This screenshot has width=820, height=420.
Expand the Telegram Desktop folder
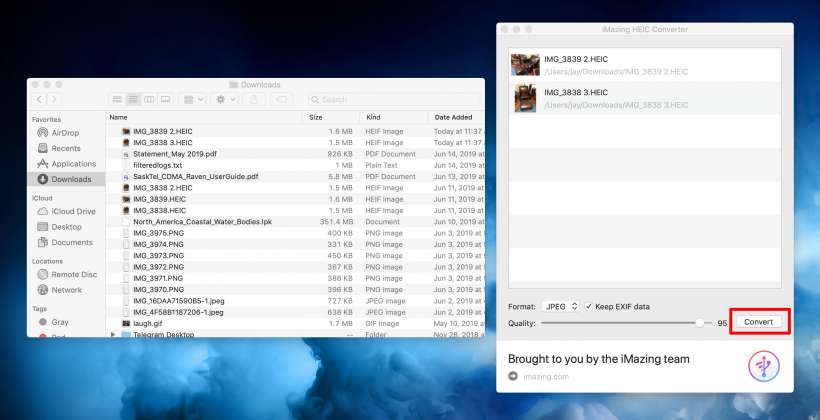pyautogui.click(x=113, y=334)
